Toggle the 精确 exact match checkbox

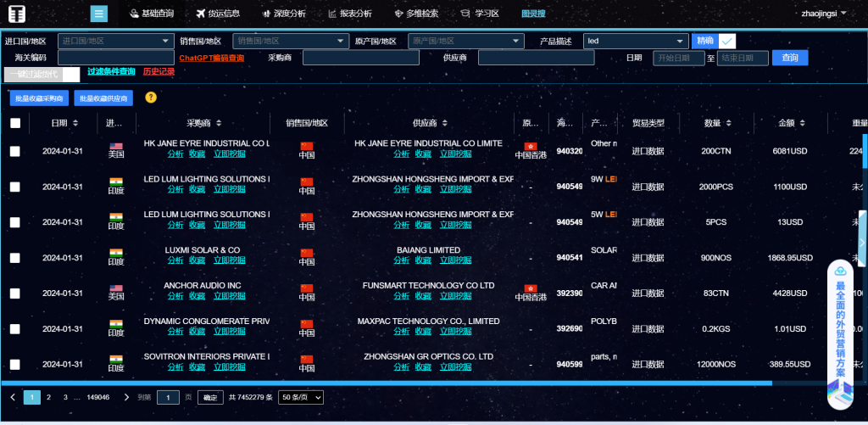click(x=726, y=41)
